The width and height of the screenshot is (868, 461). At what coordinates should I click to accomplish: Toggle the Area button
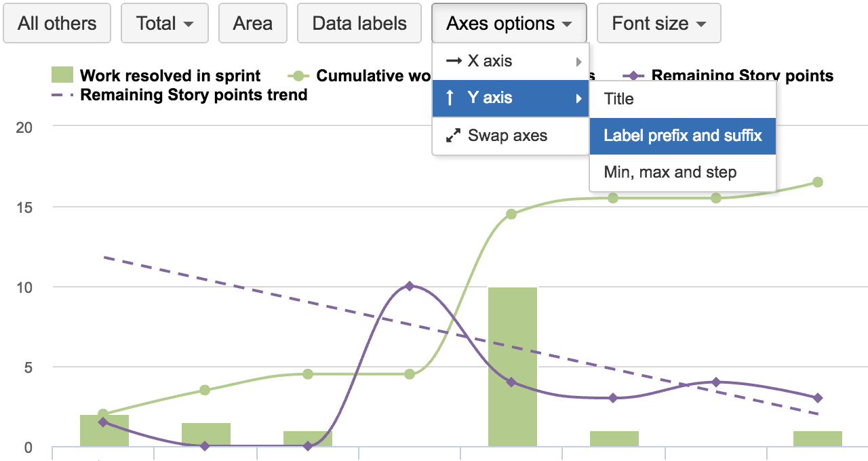(x=252, y=24)
